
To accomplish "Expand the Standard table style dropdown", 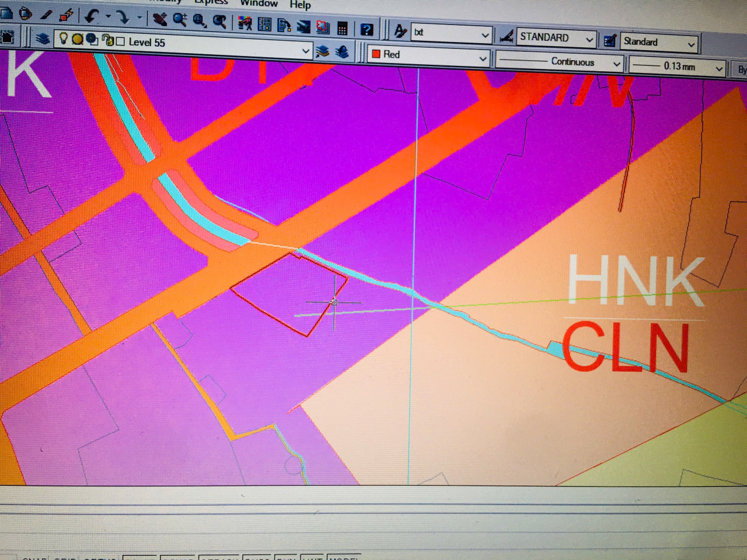I will click(x=691, y=44).
